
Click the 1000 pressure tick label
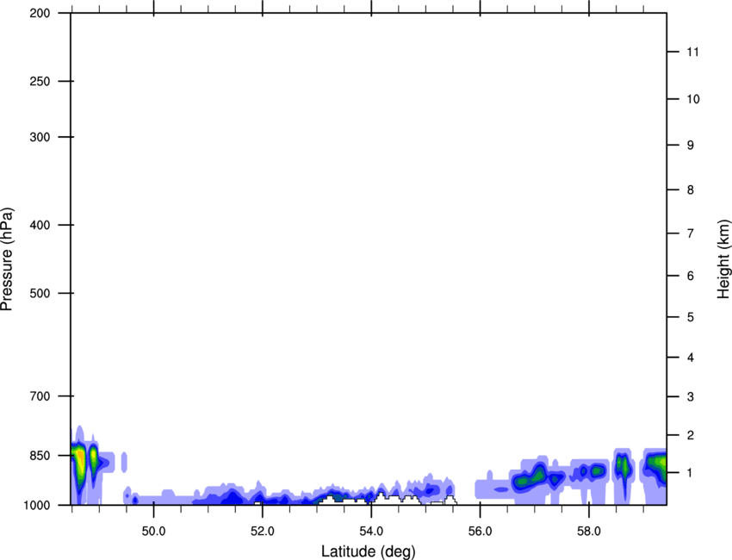[36, 506]
